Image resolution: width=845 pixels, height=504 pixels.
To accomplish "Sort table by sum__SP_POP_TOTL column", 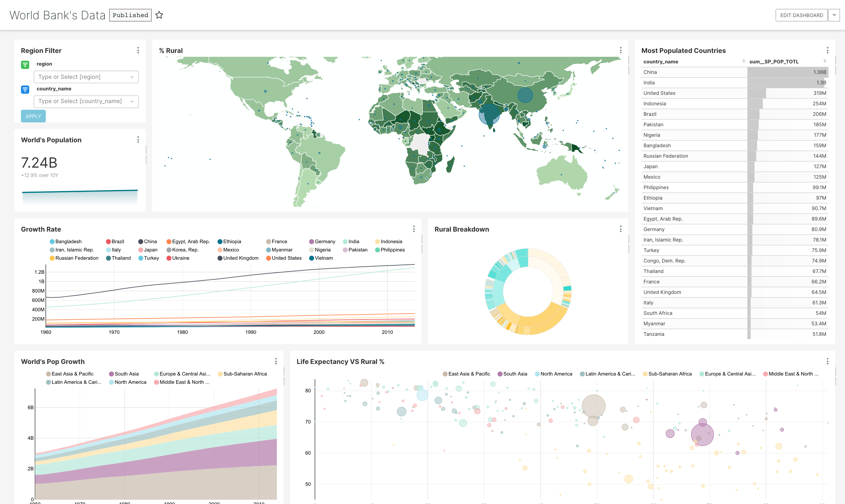I will tap(774, 61).
